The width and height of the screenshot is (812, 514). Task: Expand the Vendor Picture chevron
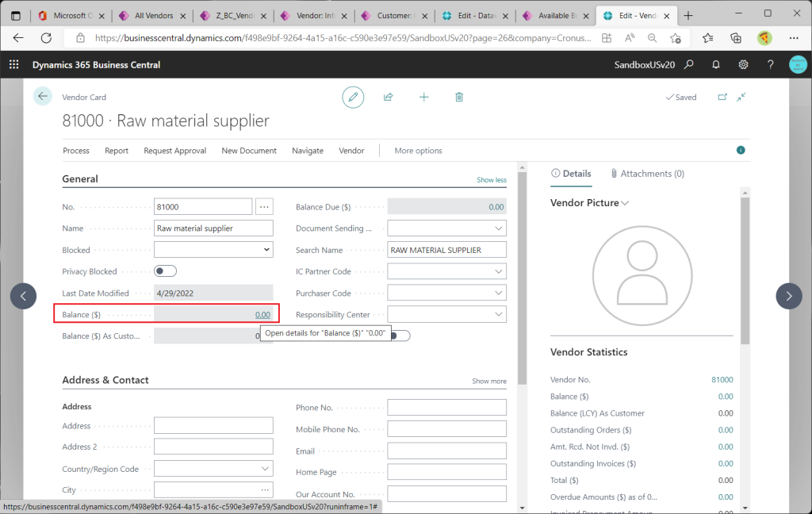click(x=625, y=203)
